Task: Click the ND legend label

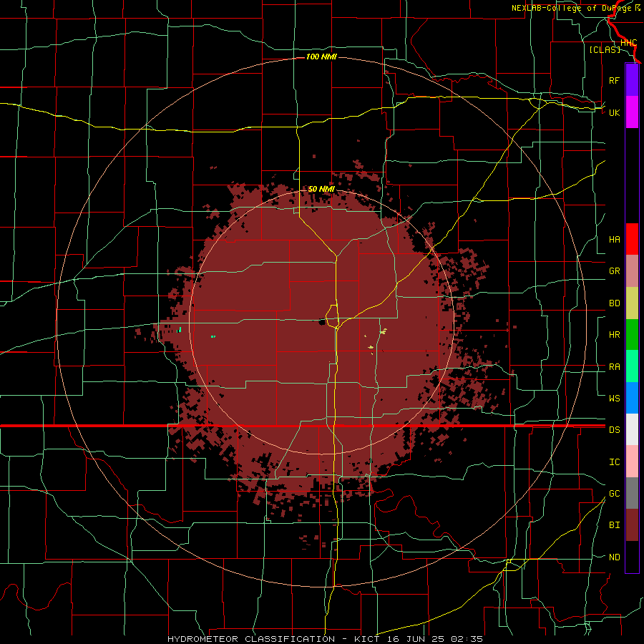Action: pyautogui.click(x=614, y=557)
